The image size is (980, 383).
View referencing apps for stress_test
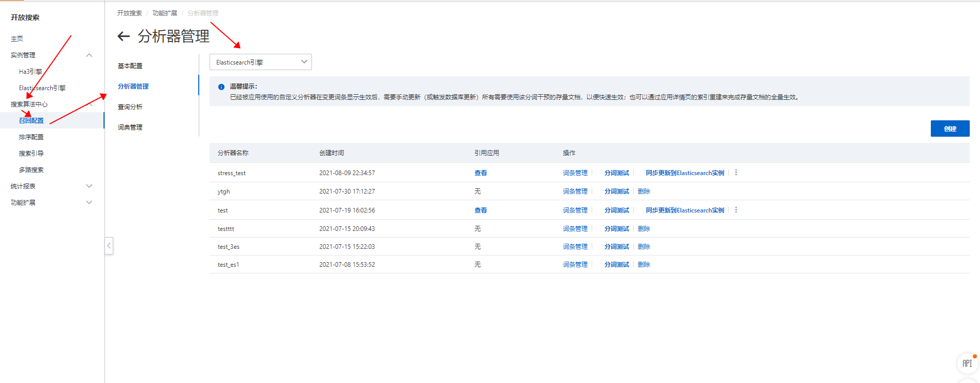(x=481, y=173)
